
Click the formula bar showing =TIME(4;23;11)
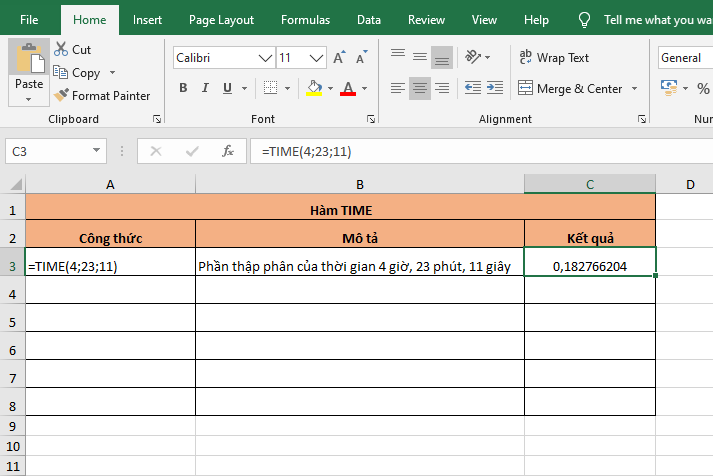tap(482, 151)
